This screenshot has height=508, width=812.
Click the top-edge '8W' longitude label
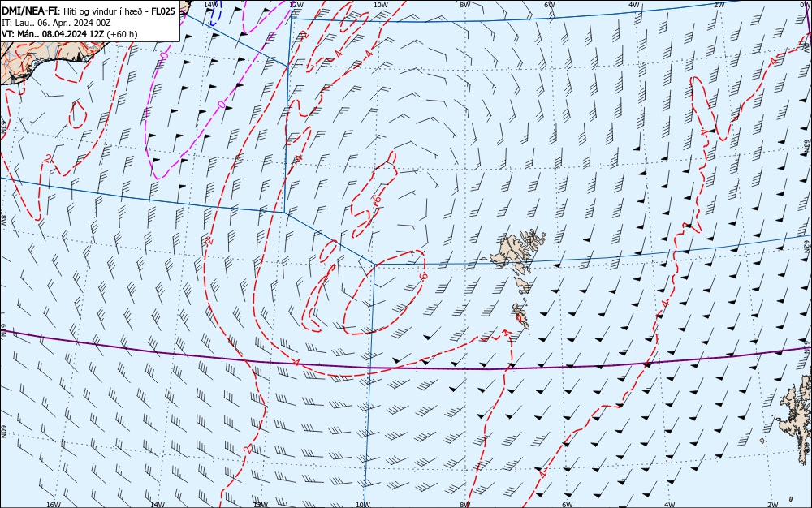point(465,4)
